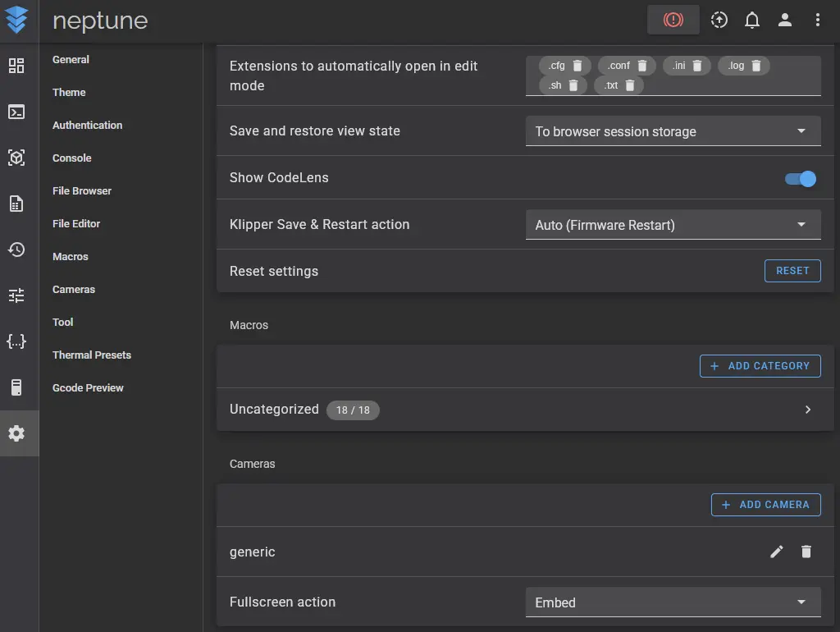Toggle the Show CodeLens switch
This screenshot has height=632, width=840.
tap(801, 178)
